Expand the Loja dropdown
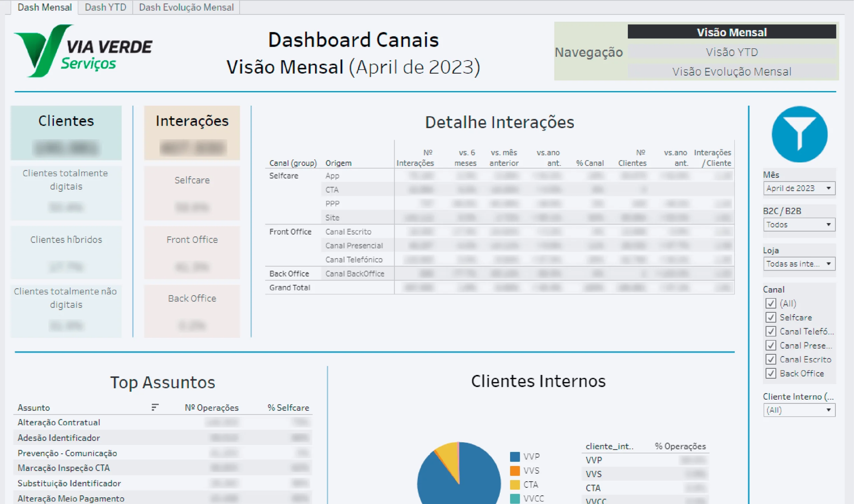This screenshot has width=854, height=504. click(x=799, y=264)
